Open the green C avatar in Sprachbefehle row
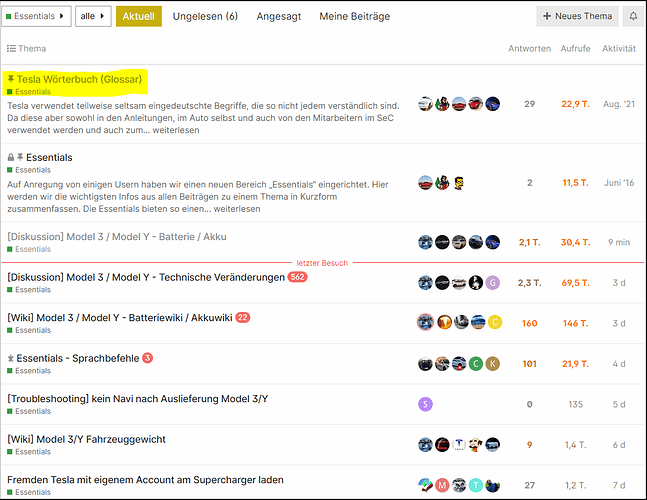Viewport: 647px width, 500px height. [x=476, y=363]
